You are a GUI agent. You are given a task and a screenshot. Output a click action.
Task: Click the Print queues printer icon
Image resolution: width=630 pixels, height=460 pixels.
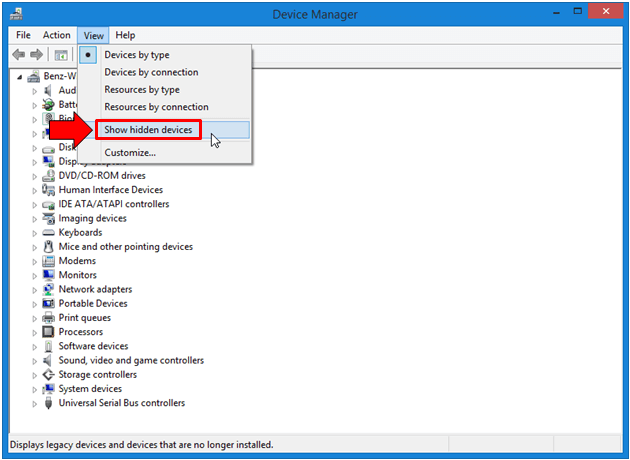click(49, 318)
